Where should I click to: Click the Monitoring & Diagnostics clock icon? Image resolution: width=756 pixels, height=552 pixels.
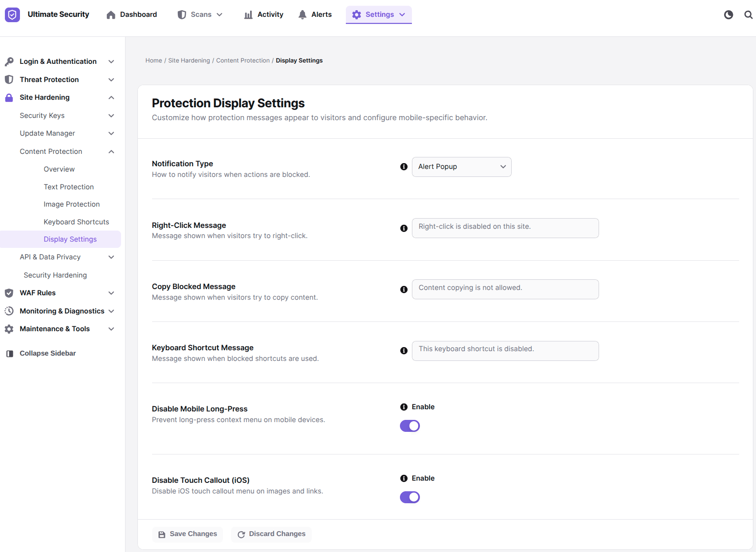tap(9, 311)
